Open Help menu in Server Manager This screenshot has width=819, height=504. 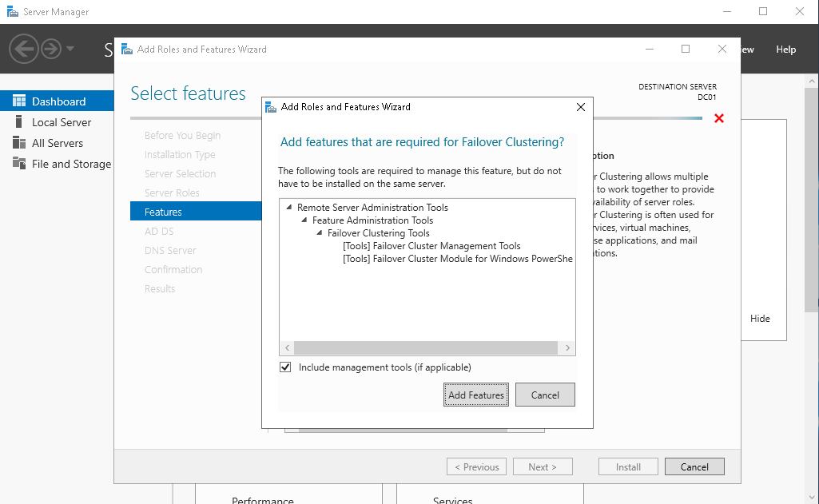tap(785, 49)
